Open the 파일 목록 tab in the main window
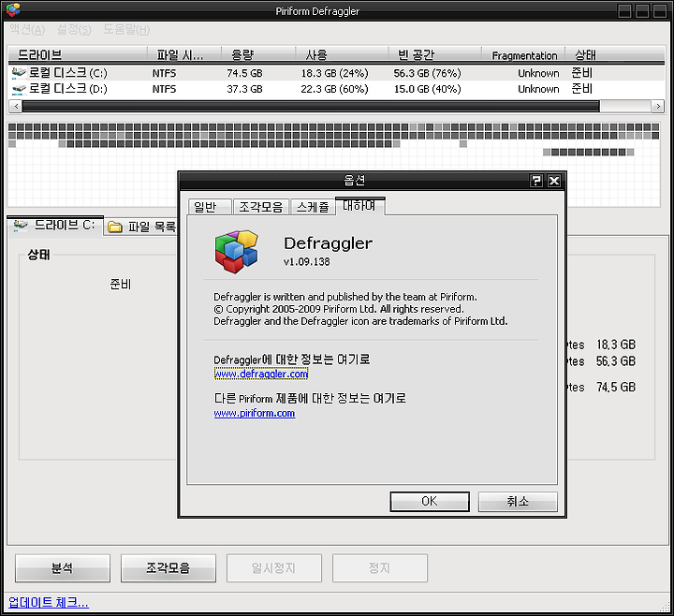 (142, 227)
